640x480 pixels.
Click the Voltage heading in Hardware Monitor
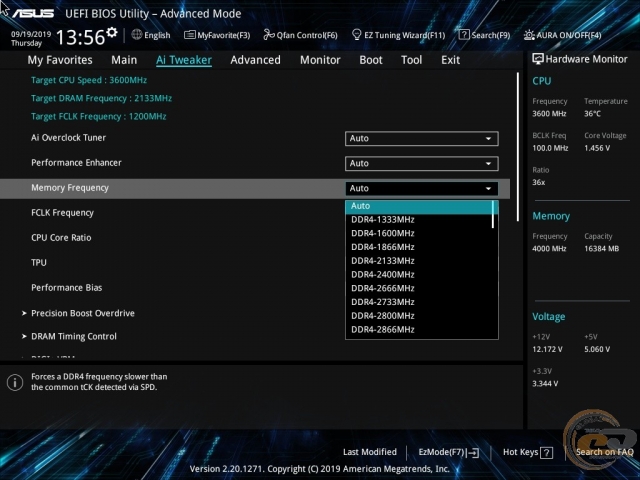click(549, 317)
